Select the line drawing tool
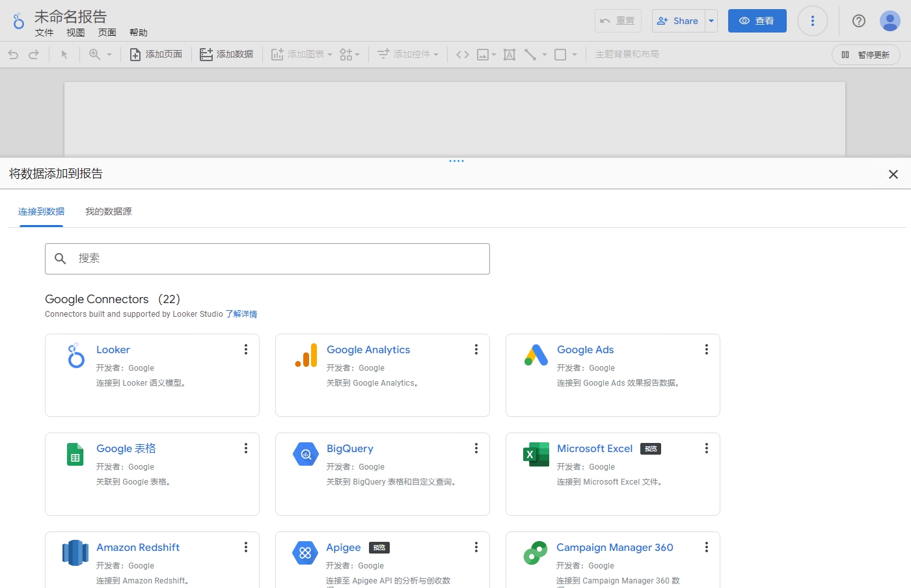Viewport: 911px width, 588px height. point(530,55)
